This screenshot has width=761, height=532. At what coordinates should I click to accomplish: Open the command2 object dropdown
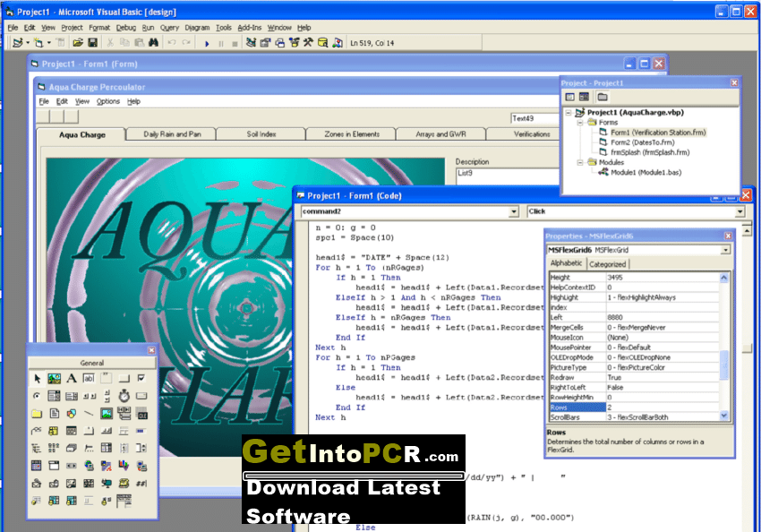tap(514, 211)
